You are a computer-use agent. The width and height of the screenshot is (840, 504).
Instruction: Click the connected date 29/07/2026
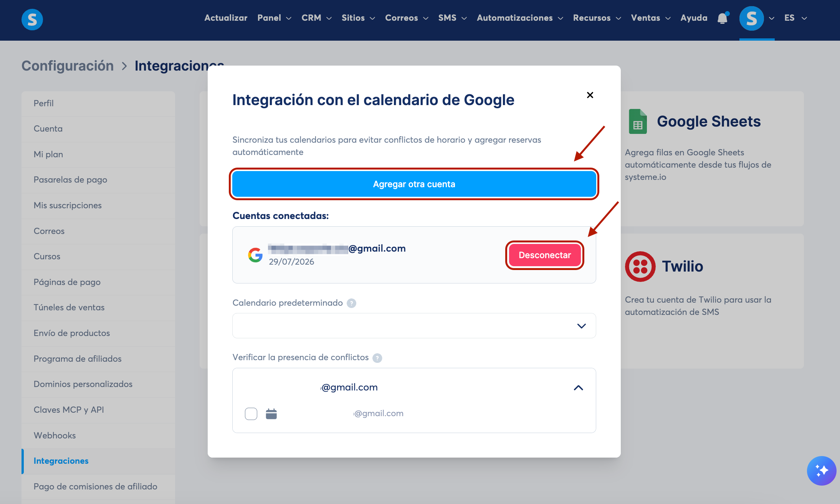point(291,262)
